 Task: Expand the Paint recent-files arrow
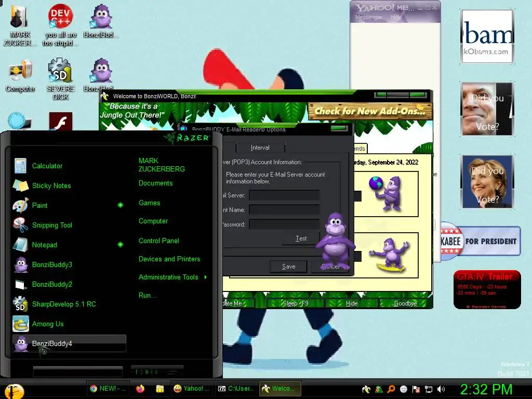(x=121, y=205)
